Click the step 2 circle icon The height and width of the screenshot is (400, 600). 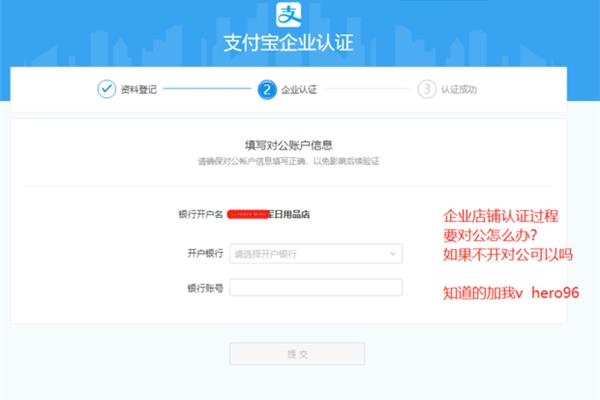267,90
